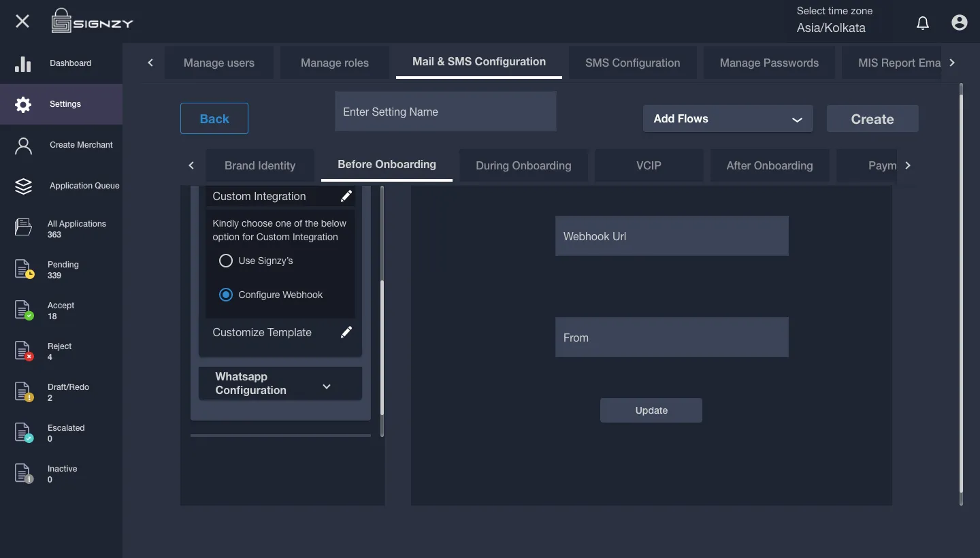Show earlier onboarding tabs with left chevron

pos(191,165)
